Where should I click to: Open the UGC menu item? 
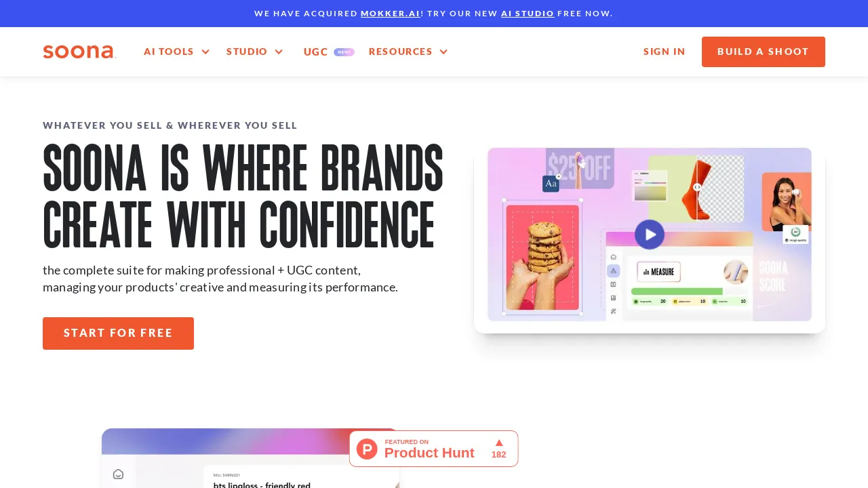[x=316, y=52]
